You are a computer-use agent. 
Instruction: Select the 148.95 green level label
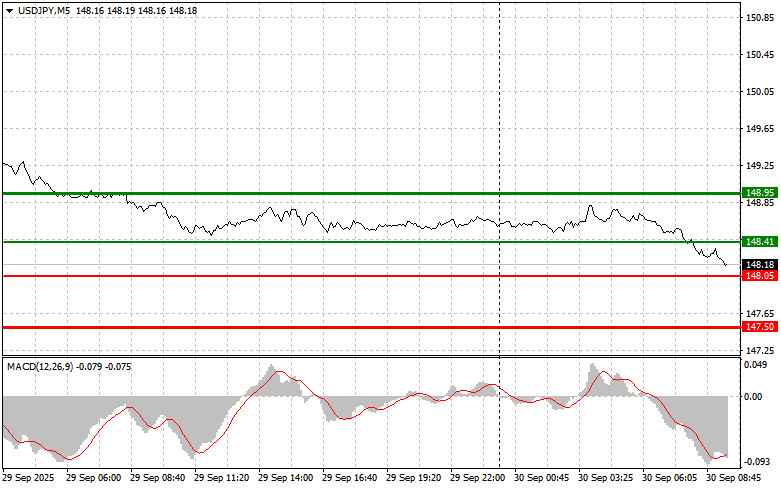pos(760,192)
